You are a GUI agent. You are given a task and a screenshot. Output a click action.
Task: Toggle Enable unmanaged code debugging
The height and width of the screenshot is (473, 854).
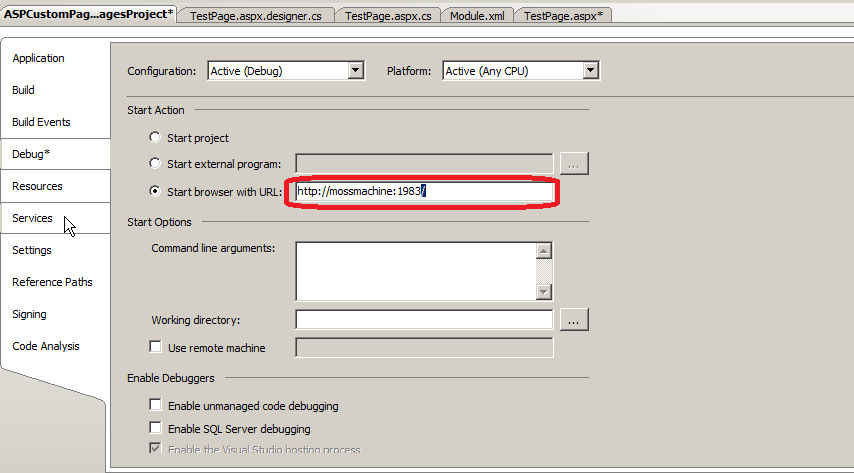tap(155, 406)
